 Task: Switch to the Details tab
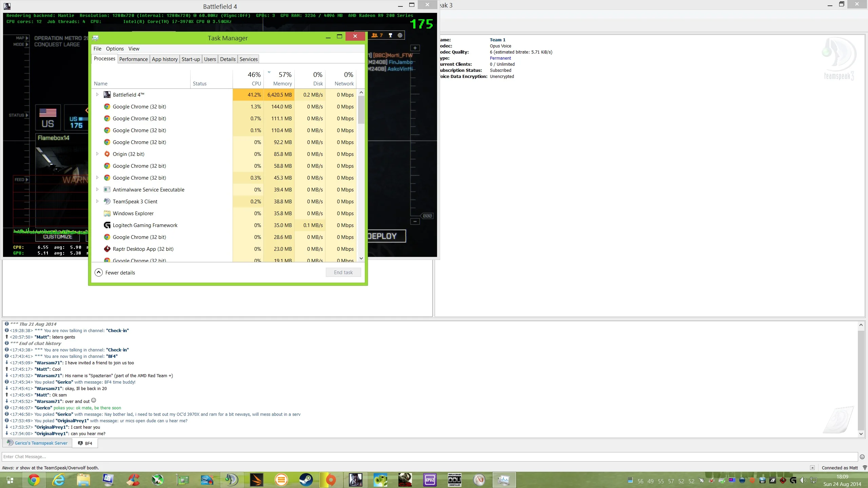228,59
